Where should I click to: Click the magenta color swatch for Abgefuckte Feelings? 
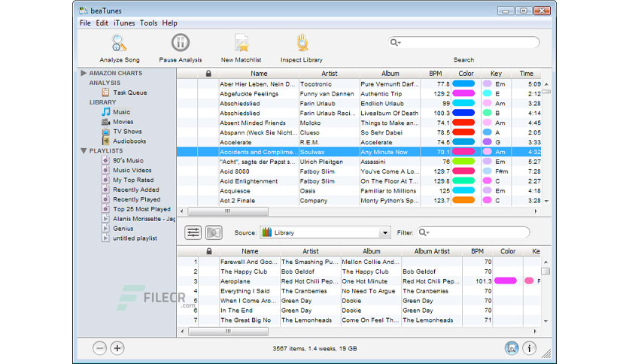tap(463, 93)
